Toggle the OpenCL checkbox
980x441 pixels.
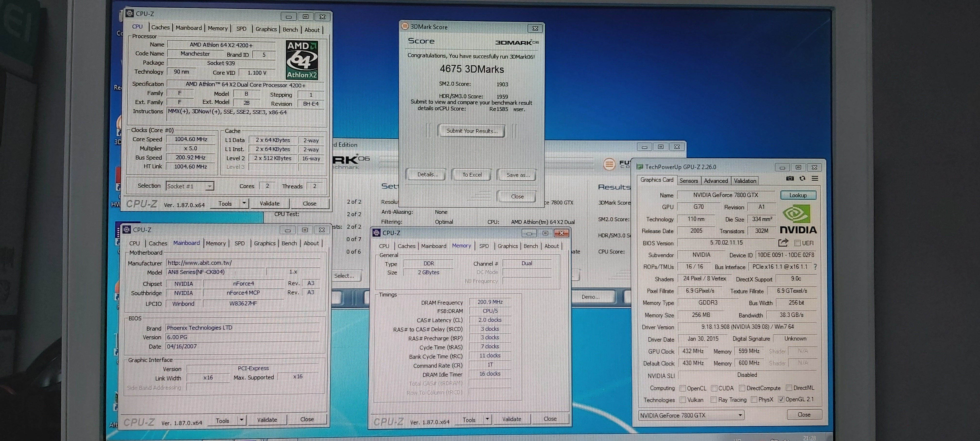coord(682,388)
